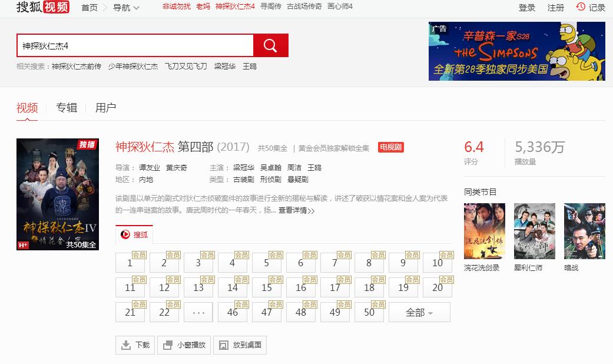Switch to the 专辑 tab
613x364 pixels.
tap(67, 108)
